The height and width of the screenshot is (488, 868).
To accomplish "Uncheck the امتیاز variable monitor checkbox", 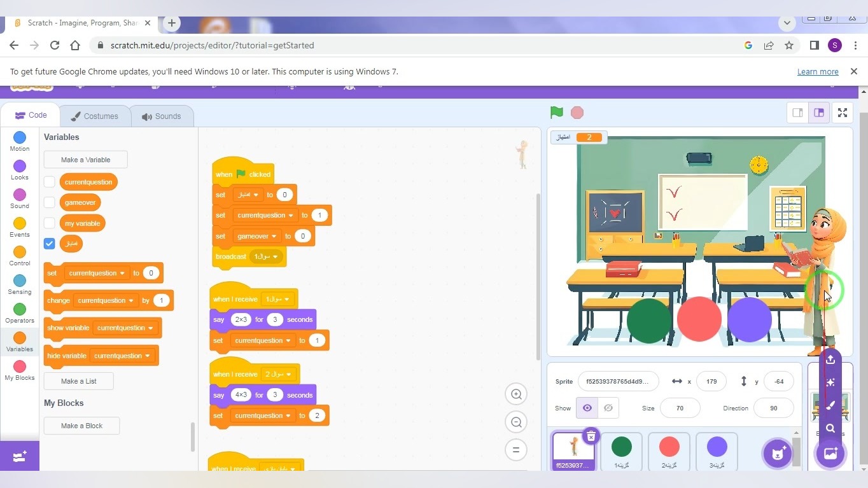I will pyautogui.click(x=50, y=244).
